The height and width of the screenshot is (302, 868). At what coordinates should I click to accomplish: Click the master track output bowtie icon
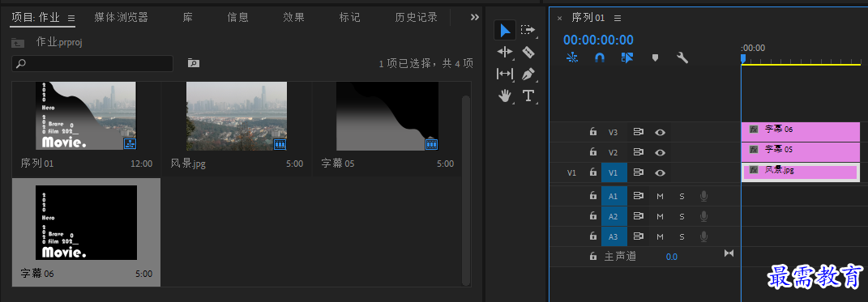(x=729, y=253)
